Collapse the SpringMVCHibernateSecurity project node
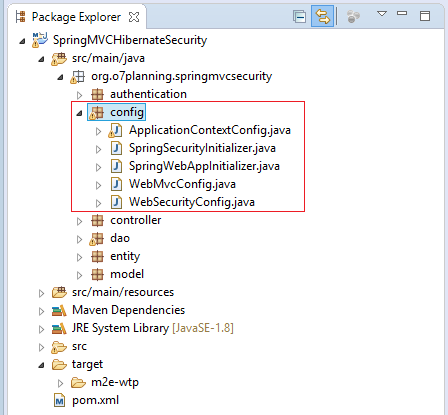Viewport: 448px width, 415px height. [22, 41]
